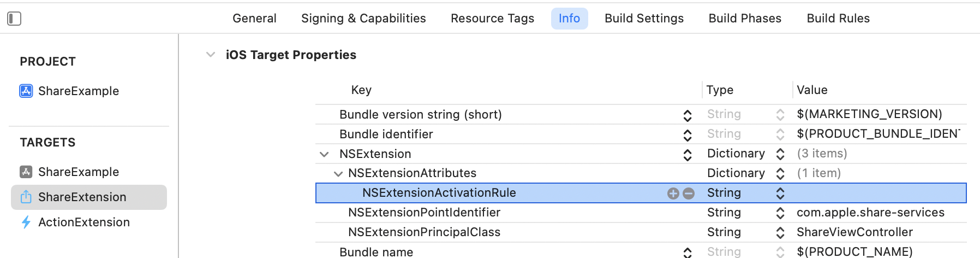Click the ActionExtension lightning bolt icon
The image size is (980, 258).
[x=26, y=222]
